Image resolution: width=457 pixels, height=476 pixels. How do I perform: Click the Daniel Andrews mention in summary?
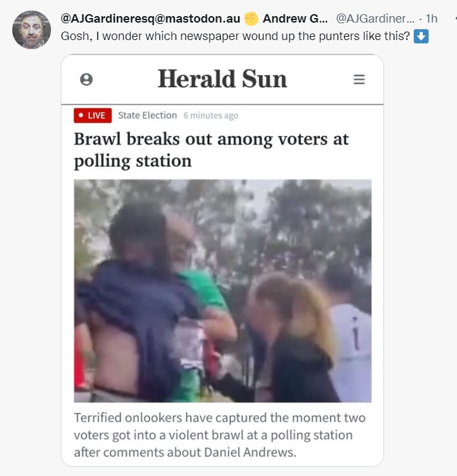coord(250,452)
